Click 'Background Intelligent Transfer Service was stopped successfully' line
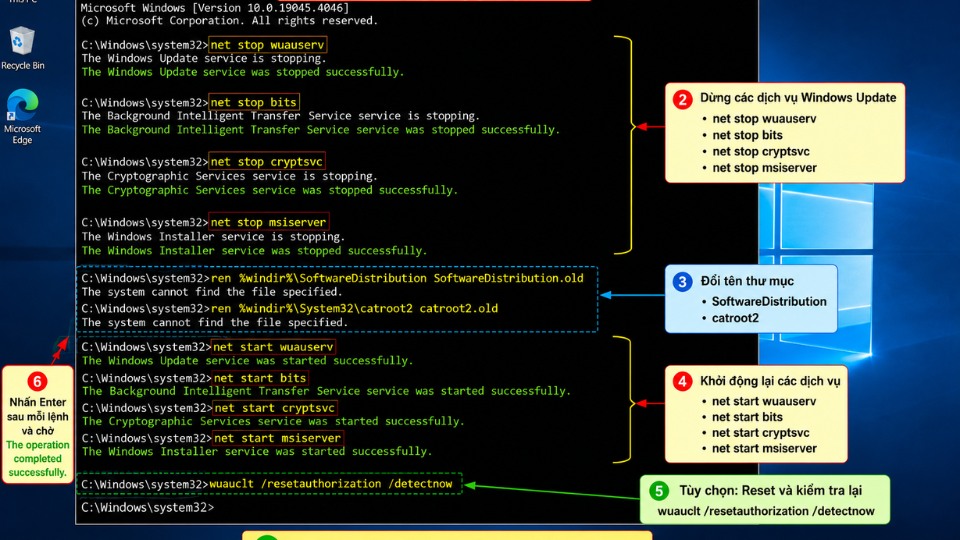This screenshot has height=540, width=960. coord(320,130)
